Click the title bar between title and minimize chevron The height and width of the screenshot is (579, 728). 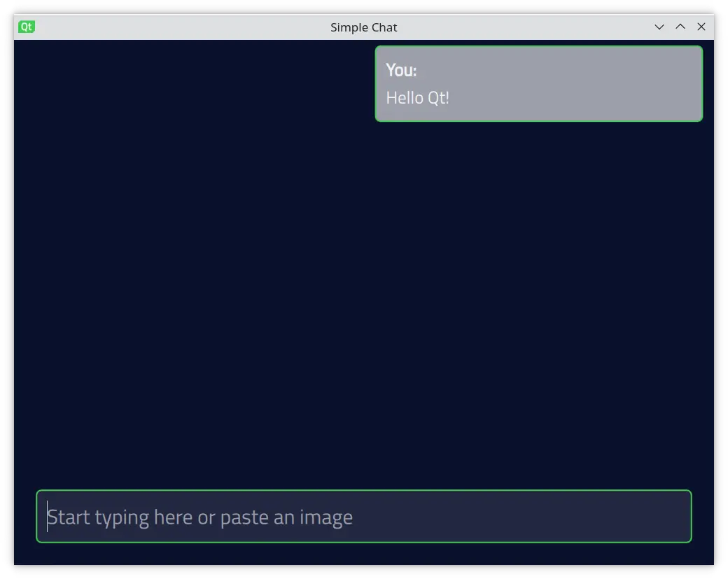click(x=525, y=27)
